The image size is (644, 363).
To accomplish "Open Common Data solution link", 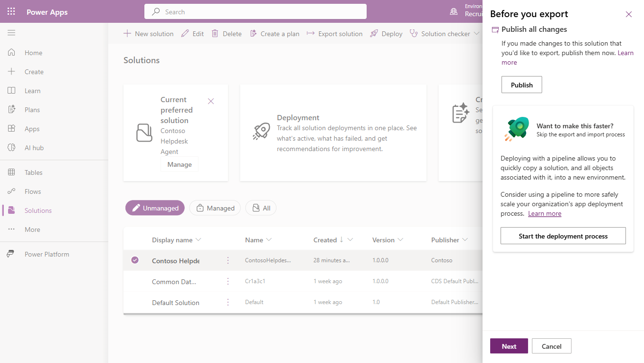I will (x=174, y=282).
